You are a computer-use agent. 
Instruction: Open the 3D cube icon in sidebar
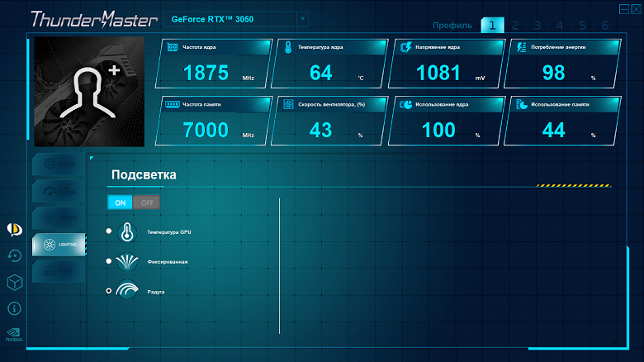[x=14, y=282]
